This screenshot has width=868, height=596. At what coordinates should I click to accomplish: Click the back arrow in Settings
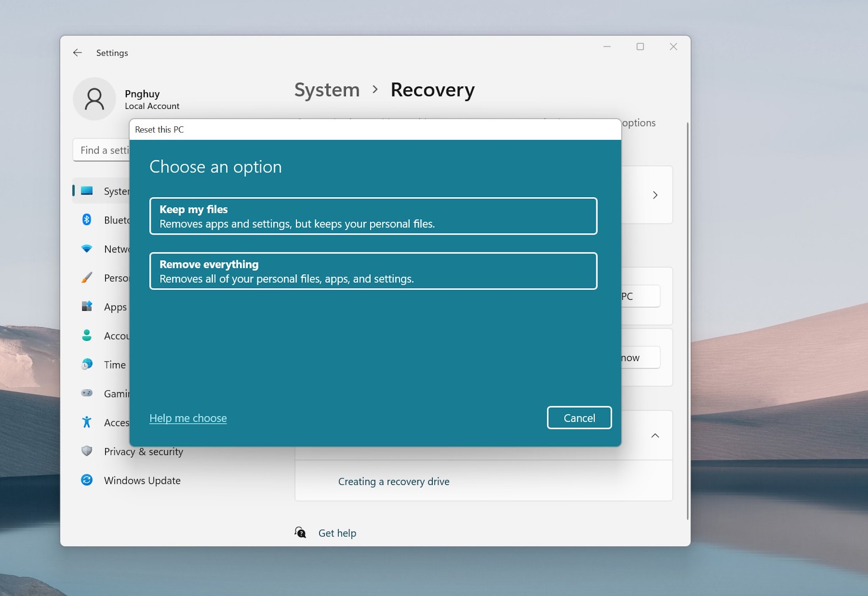pyautogui.click(x=77, y=53)
